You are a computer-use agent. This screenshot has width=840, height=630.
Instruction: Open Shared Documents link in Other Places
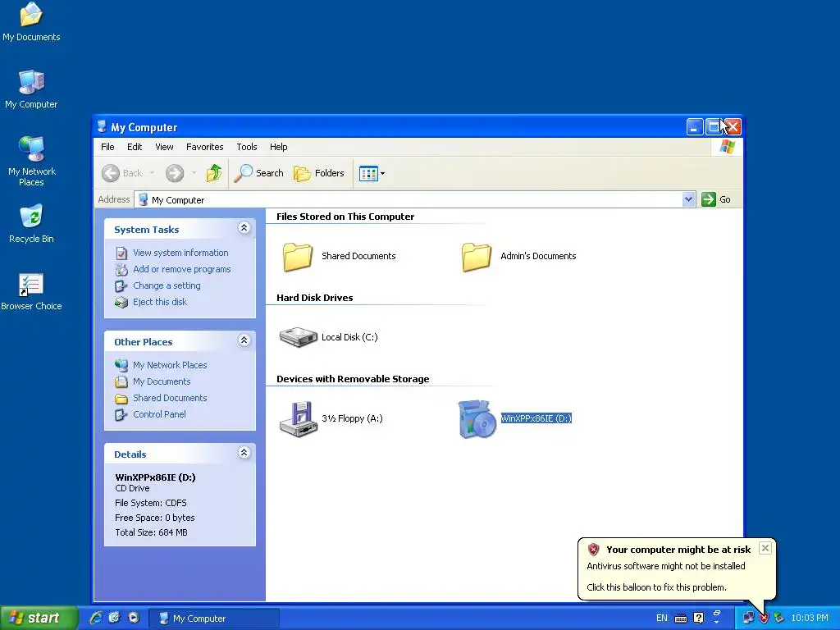click(x=170, y=398)
